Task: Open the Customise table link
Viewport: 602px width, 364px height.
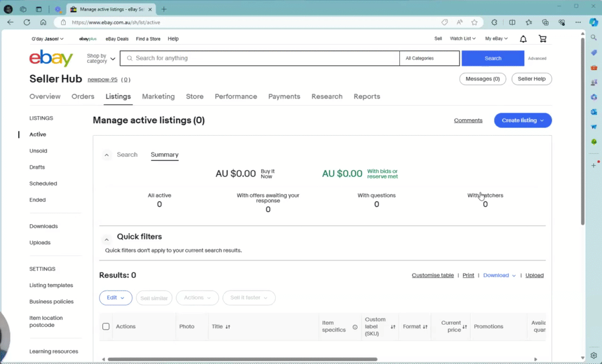Action: pos(433,275)
